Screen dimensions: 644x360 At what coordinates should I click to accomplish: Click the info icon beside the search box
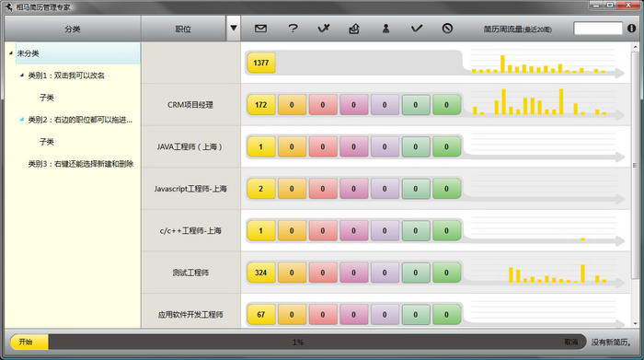[x=632, y=29]
